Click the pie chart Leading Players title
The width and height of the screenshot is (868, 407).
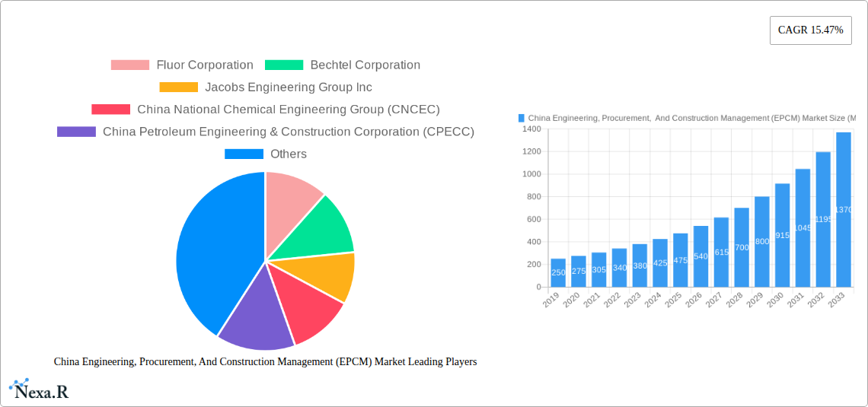(x=265, y=362)
